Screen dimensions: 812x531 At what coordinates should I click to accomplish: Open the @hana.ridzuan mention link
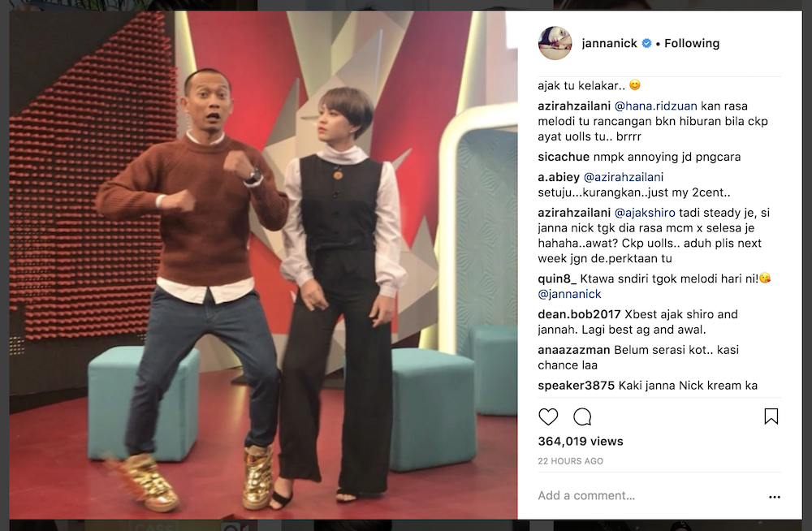pos(655,106)
